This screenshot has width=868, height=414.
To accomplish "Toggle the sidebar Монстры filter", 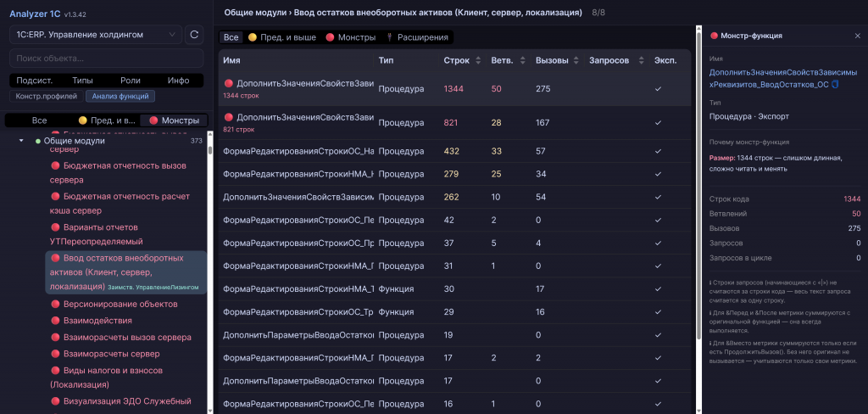I will coord(174,120).
